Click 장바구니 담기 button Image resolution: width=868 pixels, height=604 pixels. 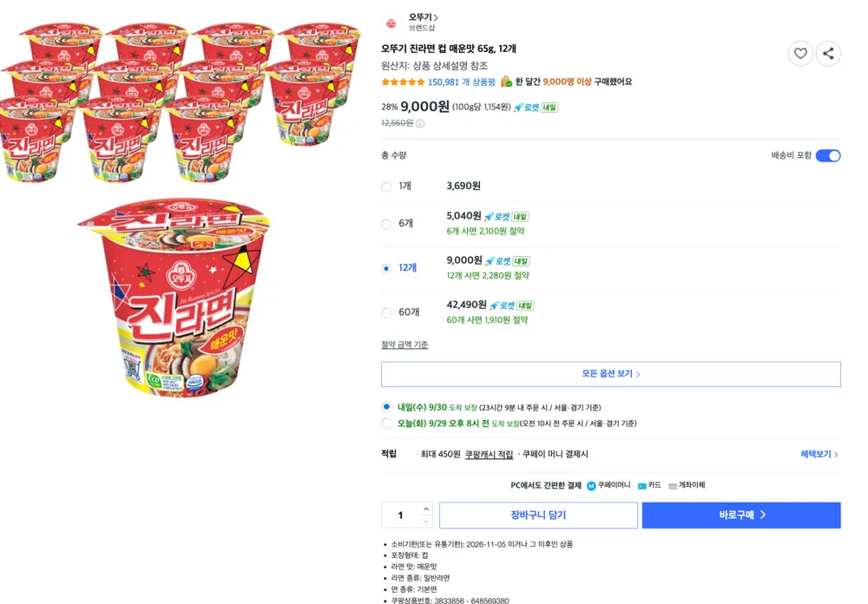click(539, 515)
